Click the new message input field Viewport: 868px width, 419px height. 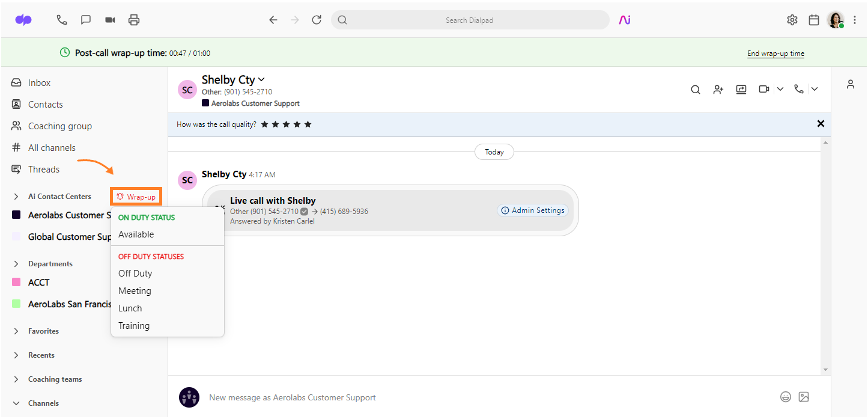pyautogui.click(x=490, y=397)
